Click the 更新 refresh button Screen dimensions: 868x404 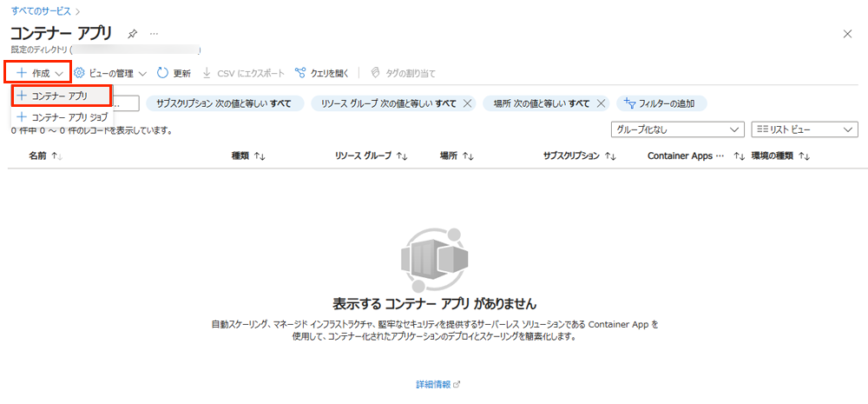pos(174,73)
